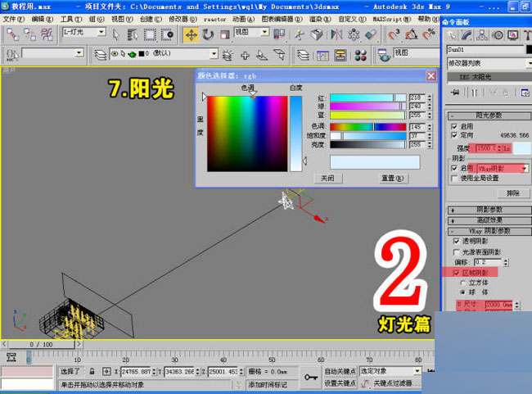Open the L-灯光 selection filter dropdown
Image resolution: width=532 pixels, height=394 pixels.
click(x=101, y=33)
